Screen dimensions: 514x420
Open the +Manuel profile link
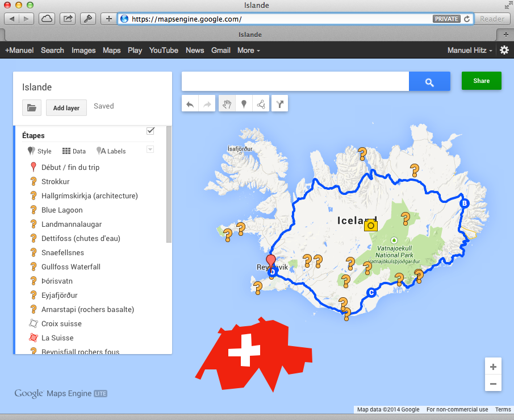coord(19,50)
